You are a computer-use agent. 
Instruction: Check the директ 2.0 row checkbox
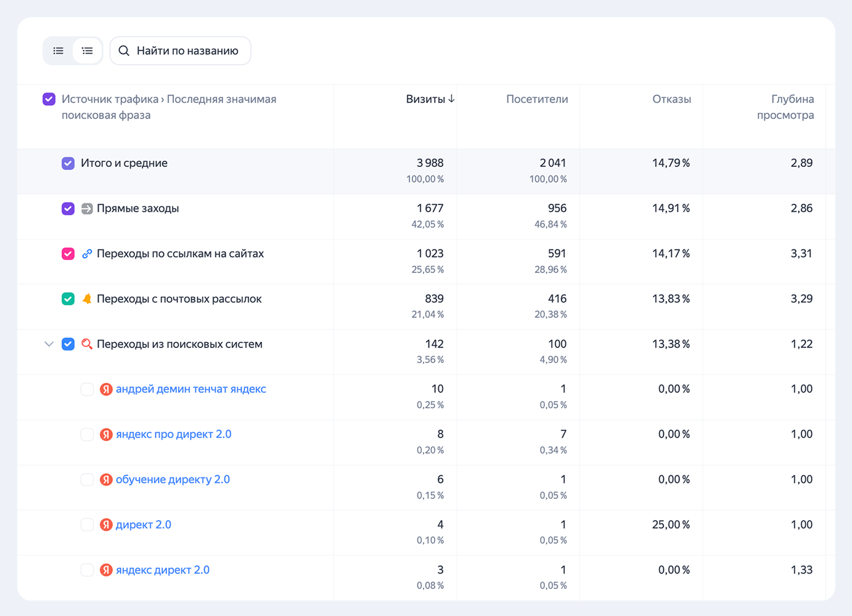[x=88, y=525]
